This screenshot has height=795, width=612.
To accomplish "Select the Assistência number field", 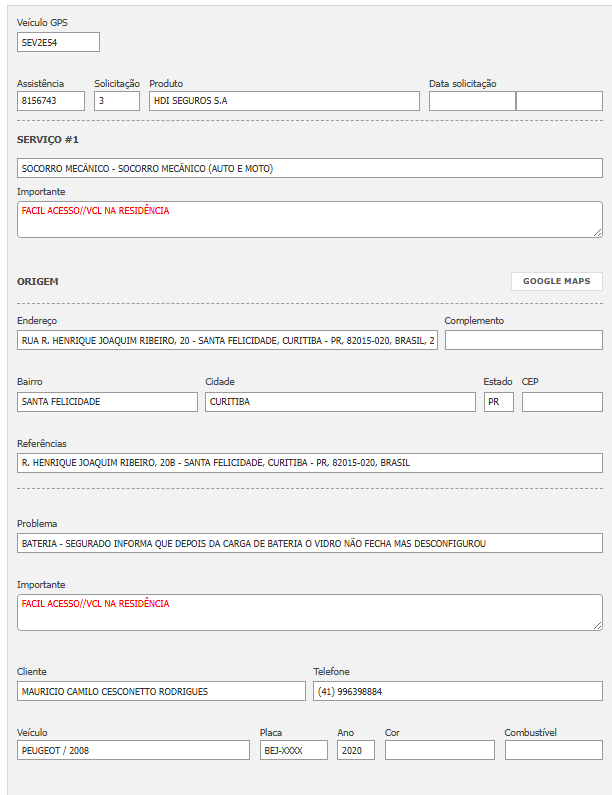I will click(51, 101).
